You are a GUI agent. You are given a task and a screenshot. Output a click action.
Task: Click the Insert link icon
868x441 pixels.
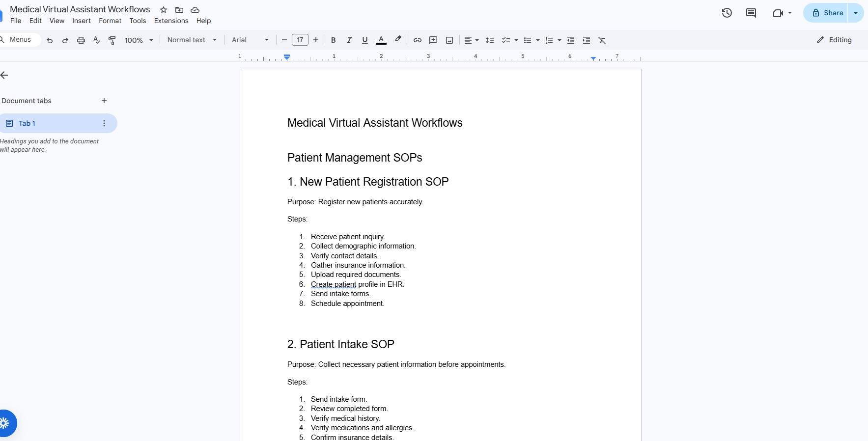coord(418,40)
